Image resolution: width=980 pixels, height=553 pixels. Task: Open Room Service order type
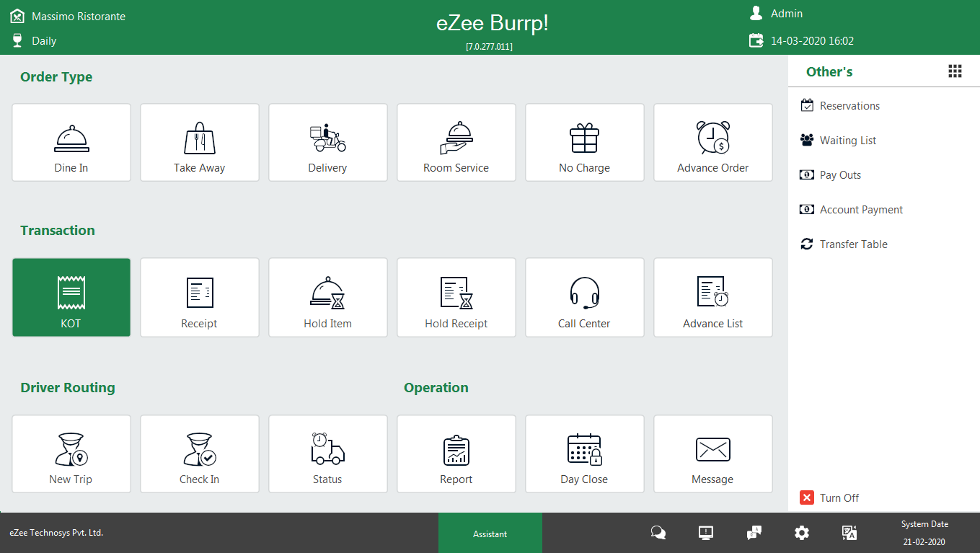tap(456, 142)
